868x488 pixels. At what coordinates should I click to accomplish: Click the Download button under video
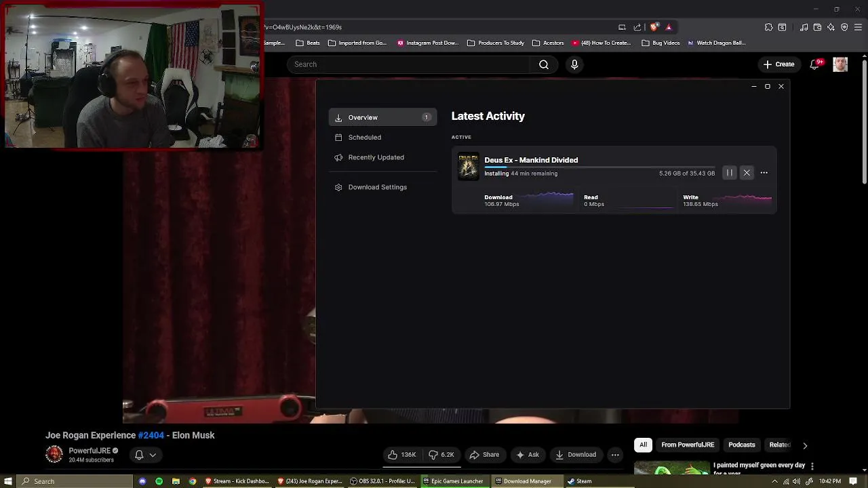(x=576, y=455)
